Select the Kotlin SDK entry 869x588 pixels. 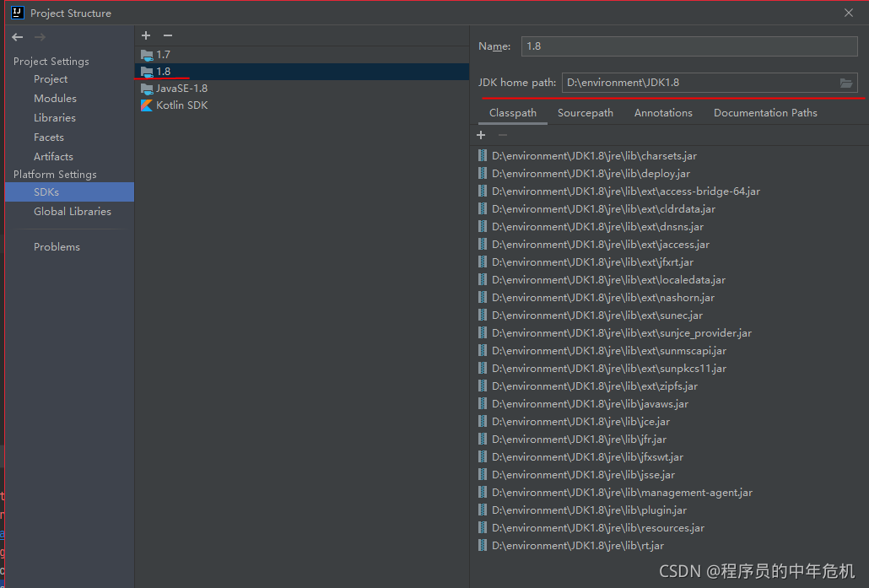(302, 105)
